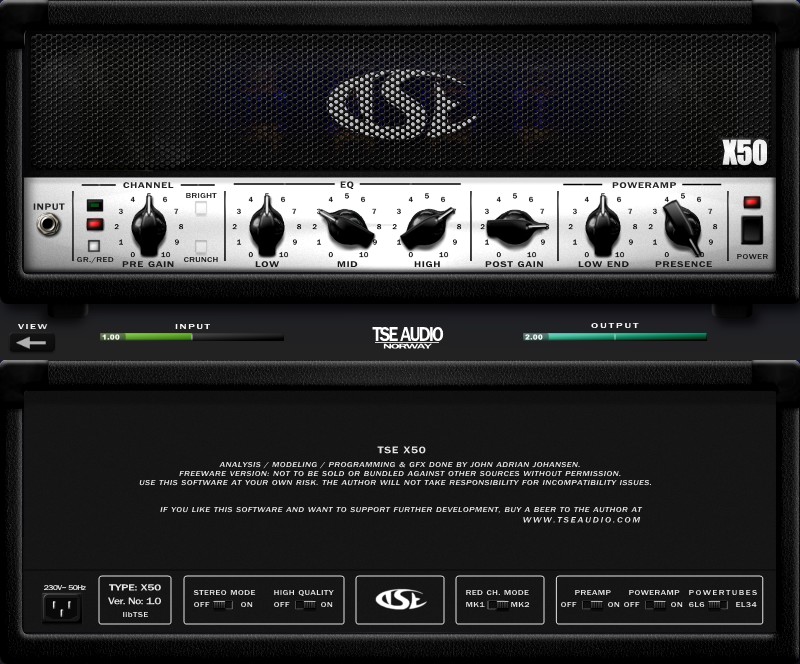Click the EQ LOW knob
Viewport: 800px width, 664px height.
267,226
